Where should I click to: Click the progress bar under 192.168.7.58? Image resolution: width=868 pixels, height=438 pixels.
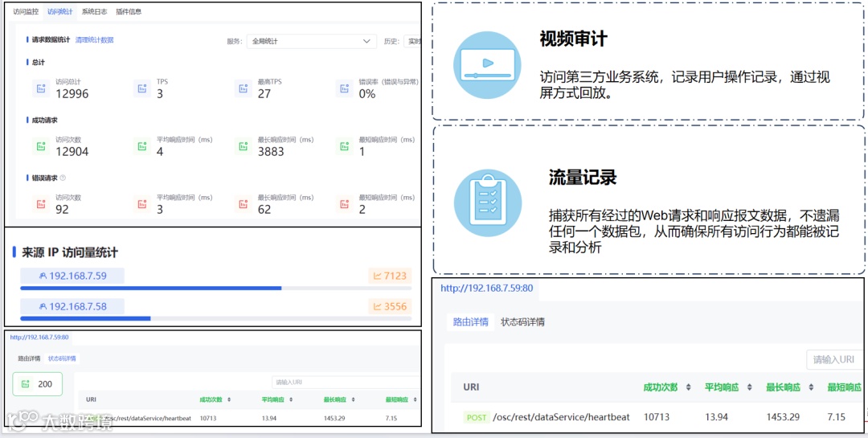pyautogui.click(x=216, y=318)
